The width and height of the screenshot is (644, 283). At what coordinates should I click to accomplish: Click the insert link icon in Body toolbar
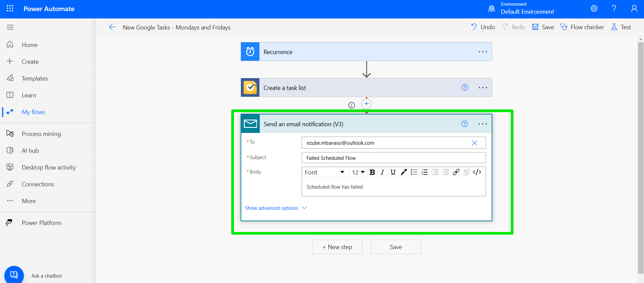point(456,172)
